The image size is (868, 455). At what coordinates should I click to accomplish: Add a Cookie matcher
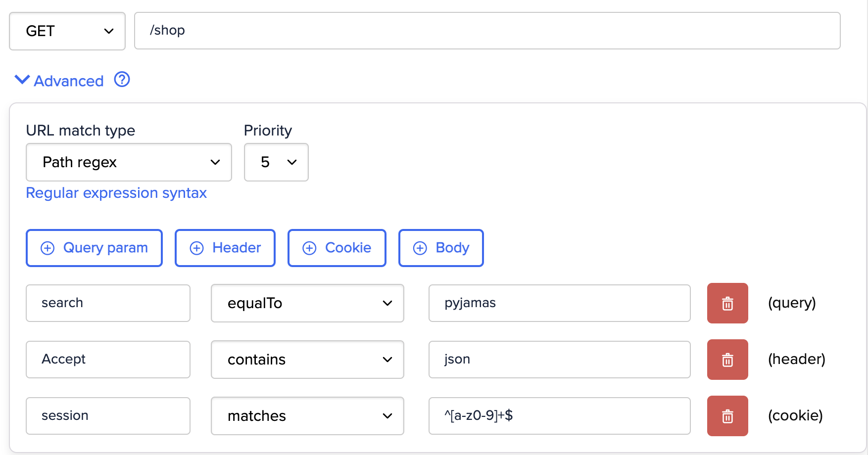pyautogui.click(x=337, y=248)
